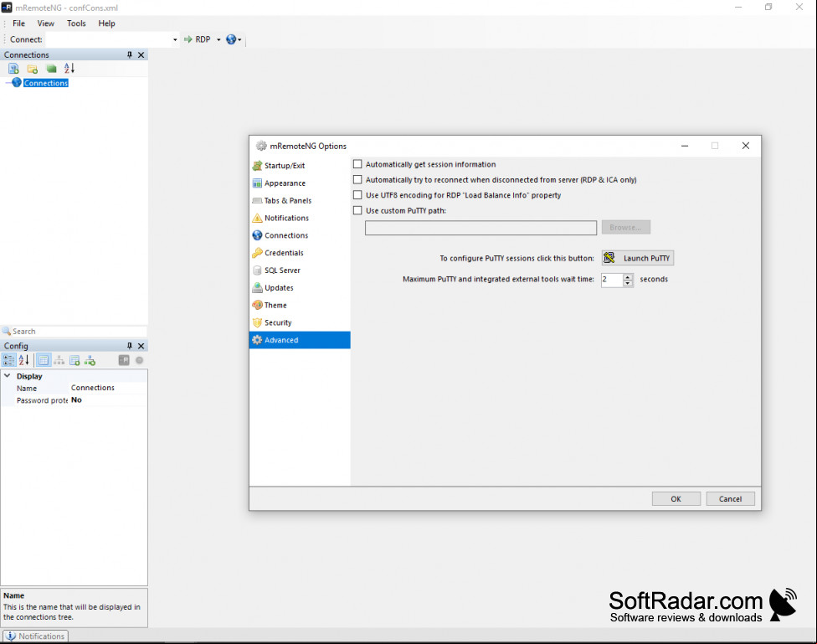Click the custom PuTTY path text field

coord(480,228)
